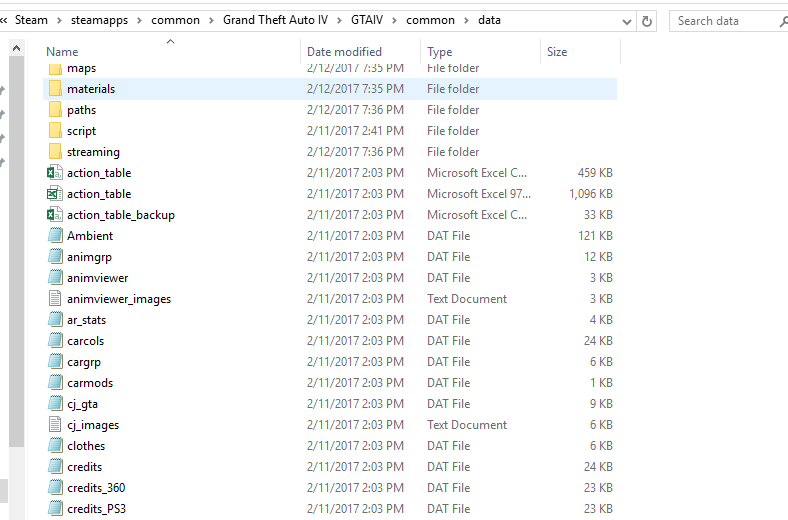Select the carmods file name
This screenshot has height=520, width=788.
(x=90, y=383)
